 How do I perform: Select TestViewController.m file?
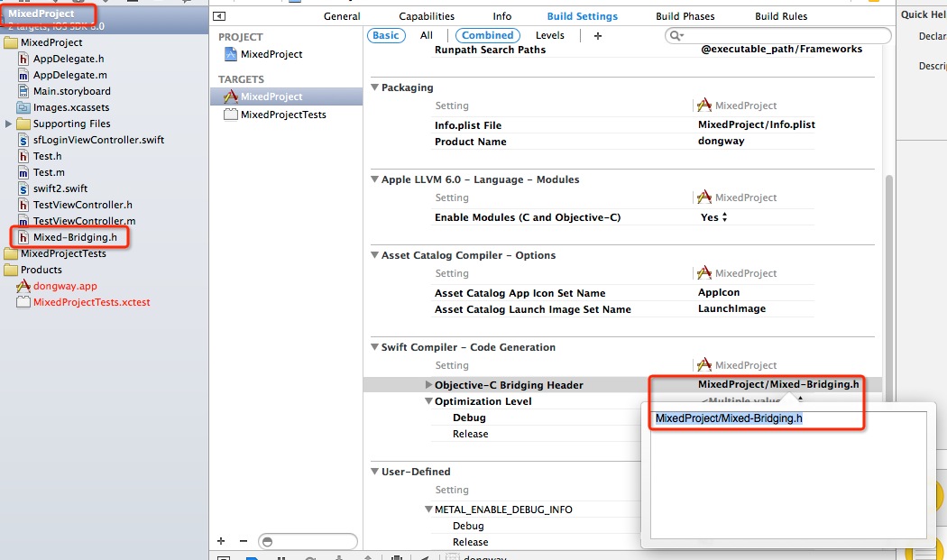tap(84, 221)
